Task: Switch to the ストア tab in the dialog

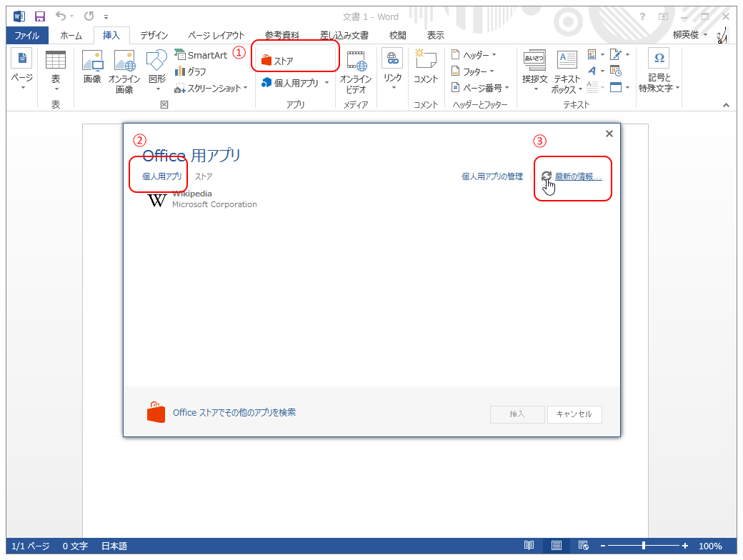Action: (203, 176)
